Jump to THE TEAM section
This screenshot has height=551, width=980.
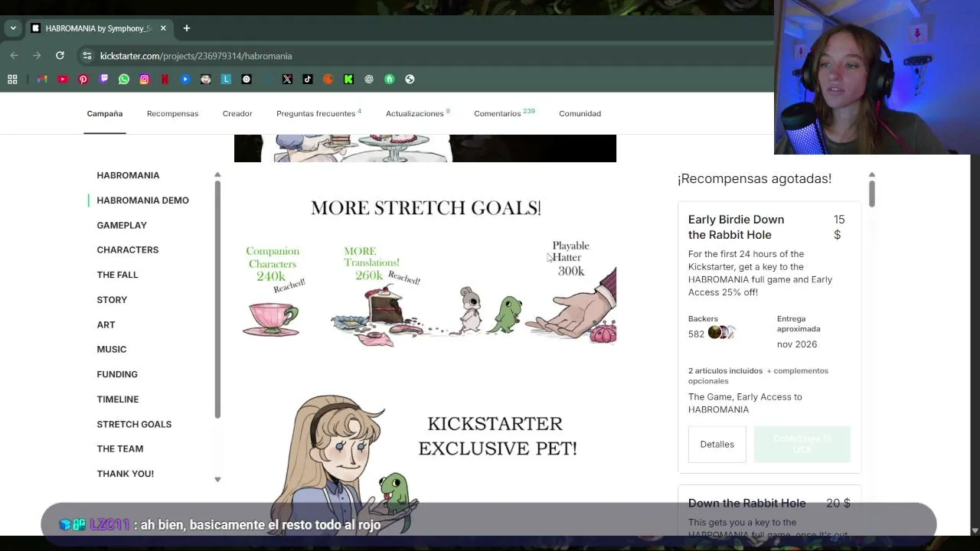click(120, 449)
